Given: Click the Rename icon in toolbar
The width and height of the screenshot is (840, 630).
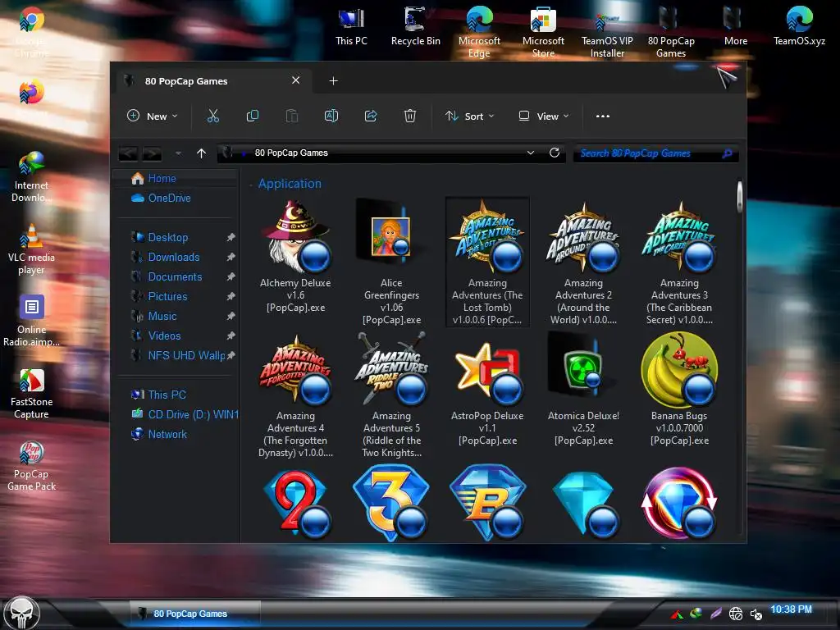Looking at the screenshot, I should pyautogui.click(x=331, y=116).
